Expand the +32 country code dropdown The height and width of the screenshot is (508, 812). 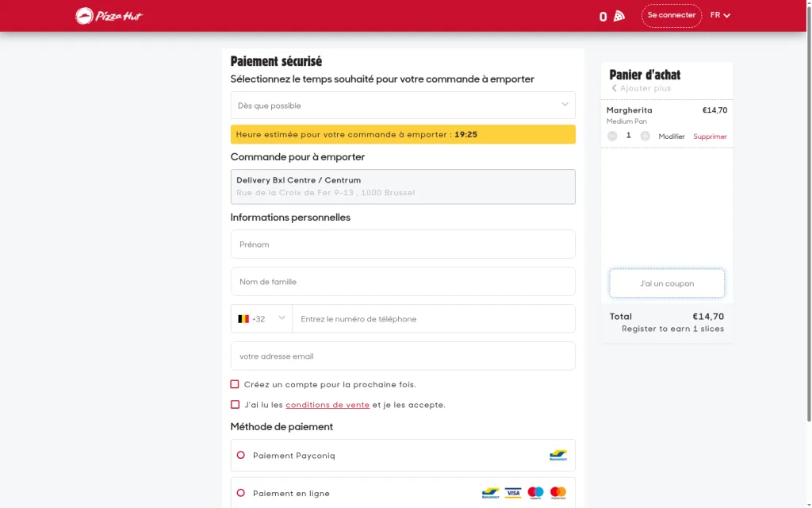pos(262,319)
